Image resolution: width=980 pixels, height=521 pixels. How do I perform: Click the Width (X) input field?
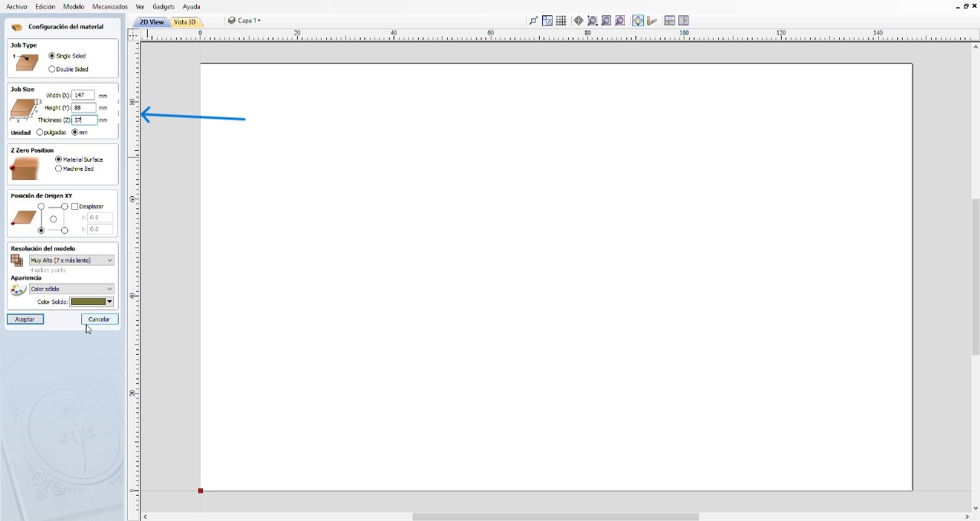click(83, 95)
